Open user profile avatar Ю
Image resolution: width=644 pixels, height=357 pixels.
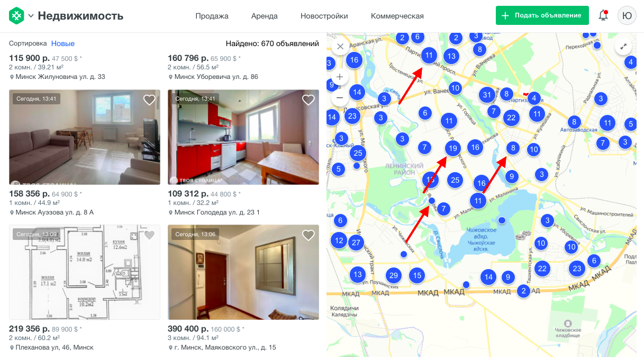[x=627, y=15]
